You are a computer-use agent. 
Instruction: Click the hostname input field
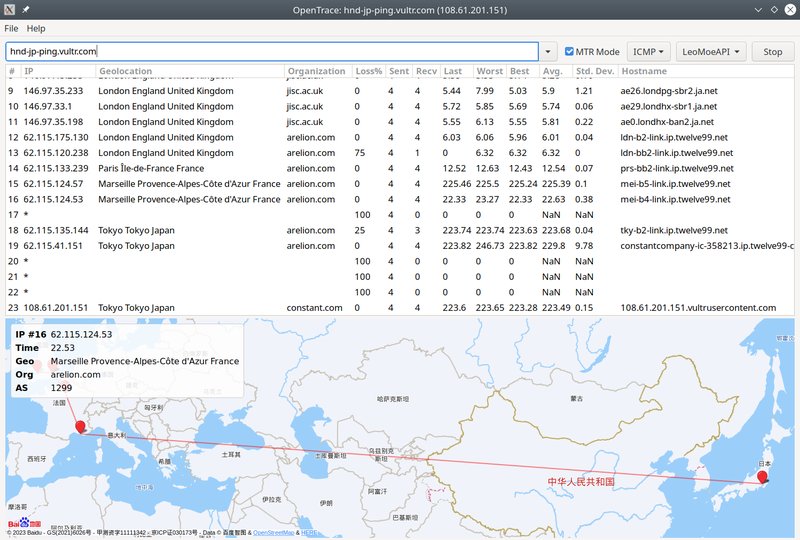(x=270, y=52)
